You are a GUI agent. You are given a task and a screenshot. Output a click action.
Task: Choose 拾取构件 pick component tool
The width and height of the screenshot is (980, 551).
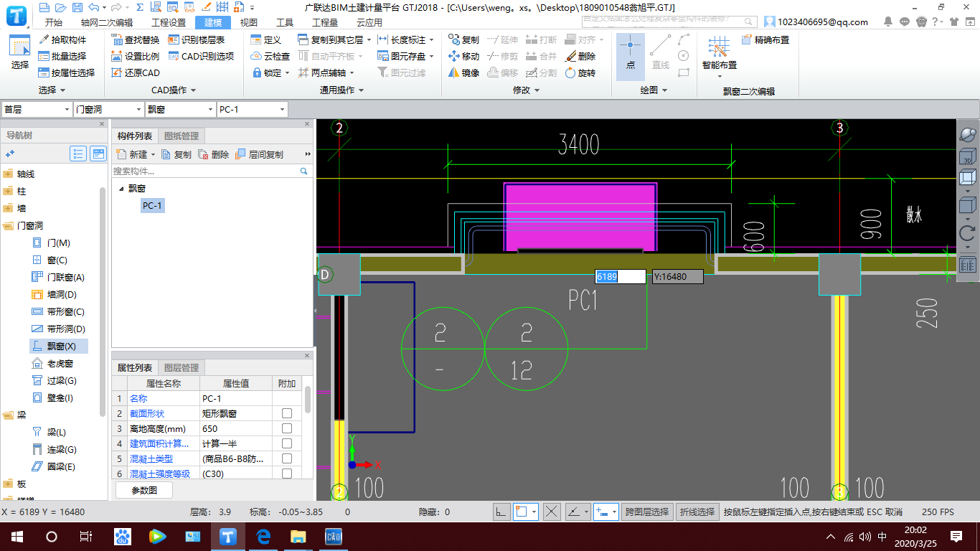tap(62, 39)
